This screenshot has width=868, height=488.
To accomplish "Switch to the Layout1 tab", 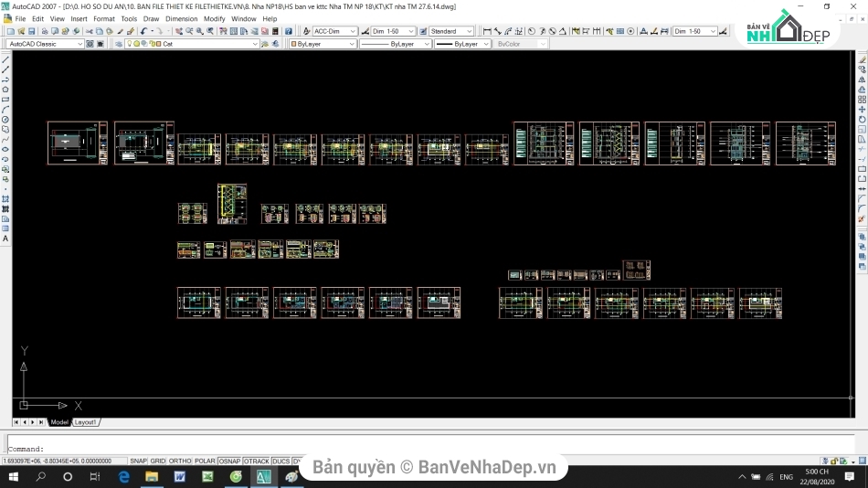I will [x=85, y=422].
